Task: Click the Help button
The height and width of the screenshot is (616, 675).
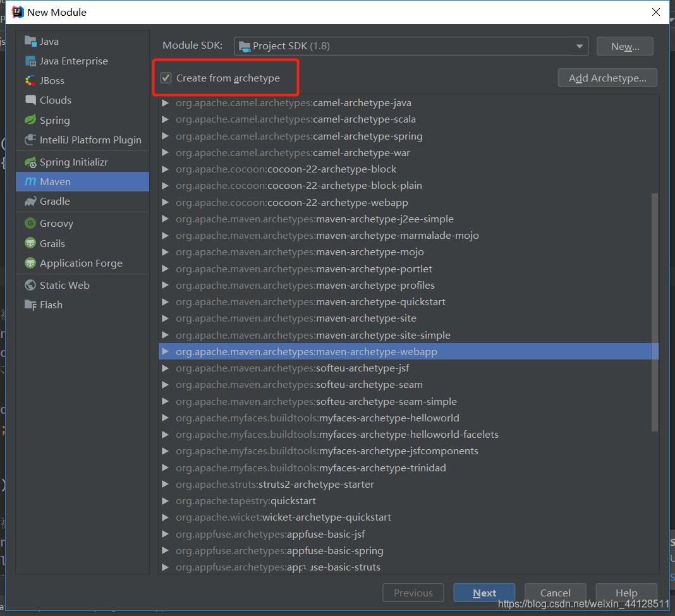Action: [626, 593]
